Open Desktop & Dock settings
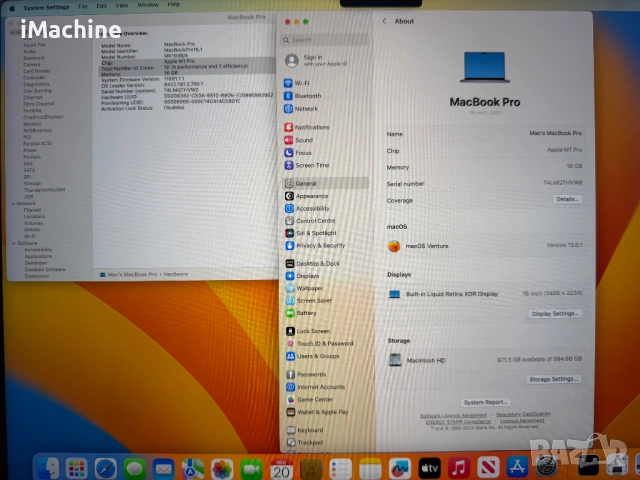This screenshot has height=480, width=640. (313, 264)
